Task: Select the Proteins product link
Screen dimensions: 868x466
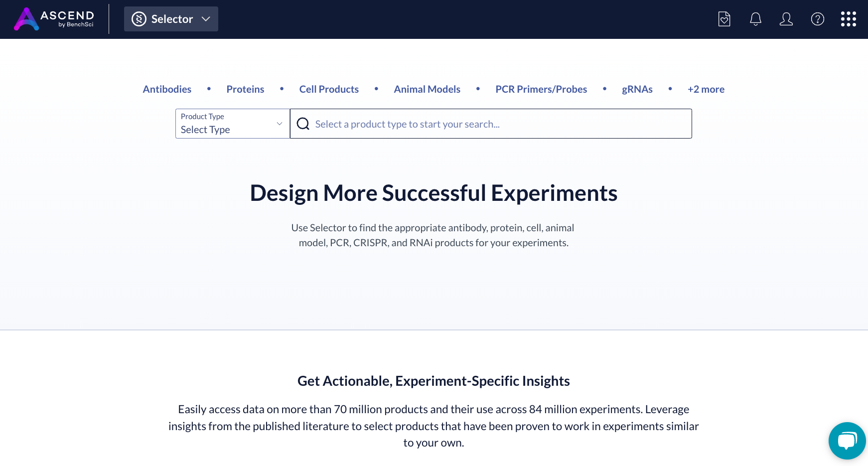Action: point(245,89)
